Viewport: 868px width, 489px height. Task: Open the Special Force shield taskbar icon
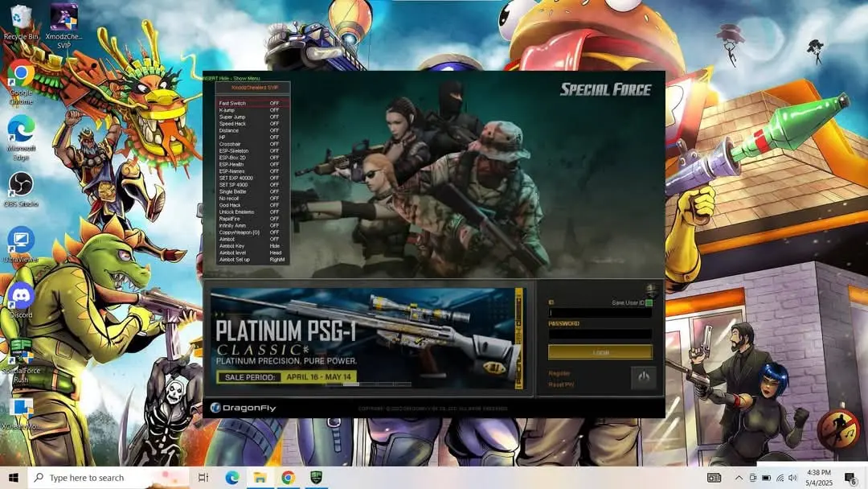point(316,478)
